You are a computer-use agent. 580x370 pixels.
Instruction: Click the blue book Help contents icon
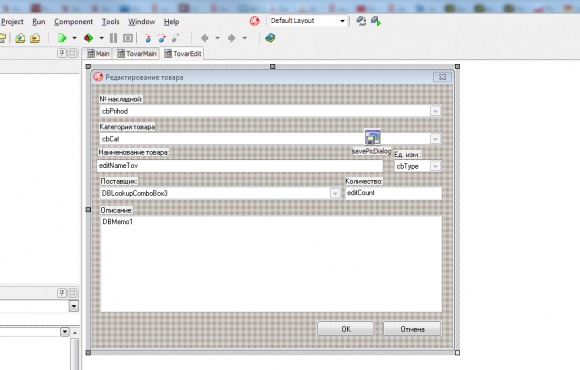(270, 38)
